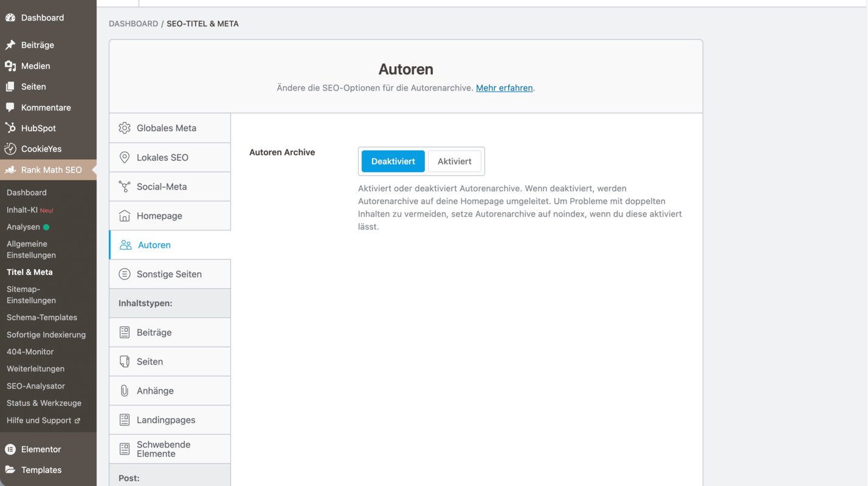Open Sitemap-Einstellungen in the Rank Math submenu
This screenshot has width=868, height=486.
point(31,295)
